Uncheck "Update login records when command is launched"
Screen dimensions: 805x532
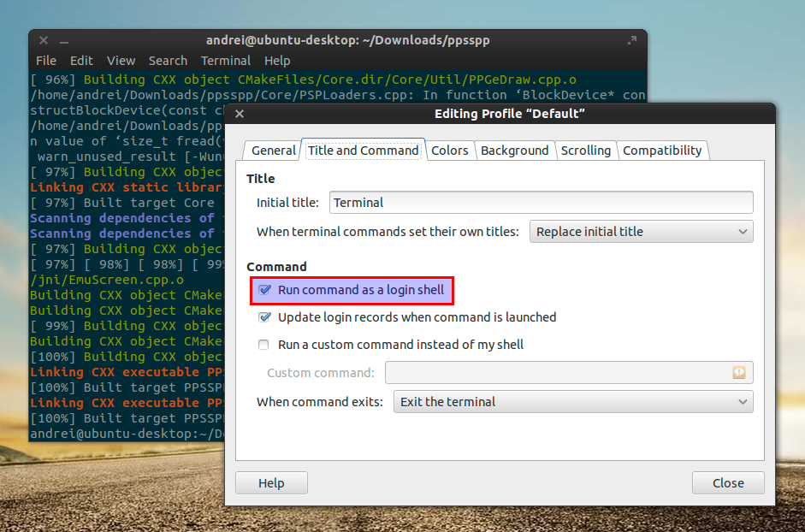264,316
